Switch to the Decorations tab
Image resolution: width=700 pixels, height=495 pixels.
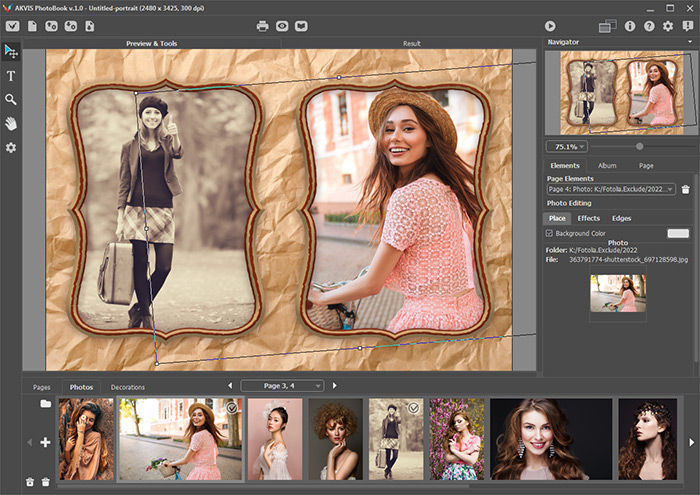(x=128, y=387)
